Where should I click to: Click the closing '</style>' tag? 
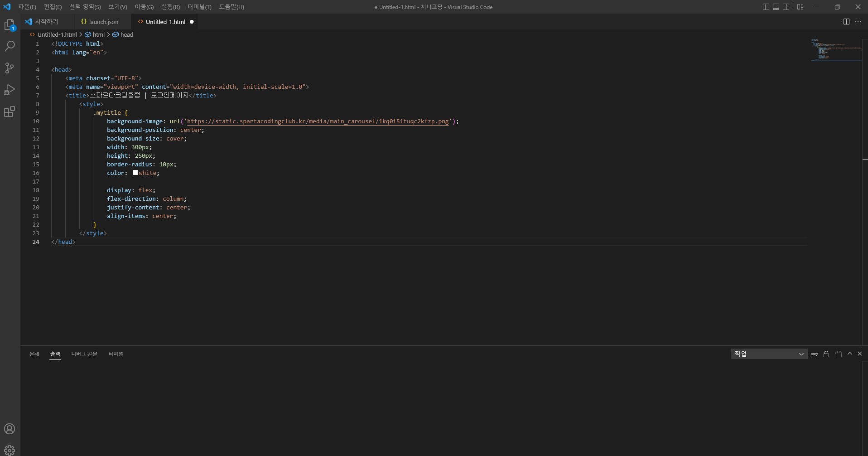[93, 233]
